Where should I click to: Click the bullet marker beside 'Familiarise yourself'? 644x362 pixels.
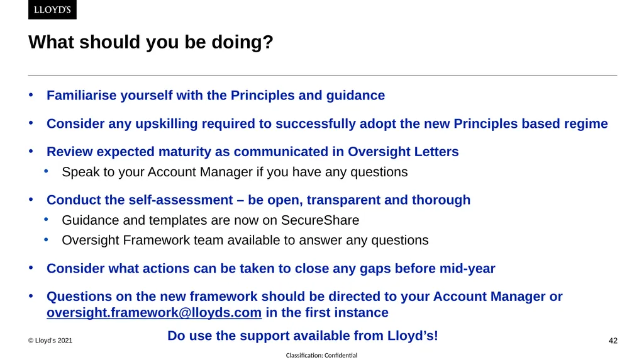coord(31,95)
